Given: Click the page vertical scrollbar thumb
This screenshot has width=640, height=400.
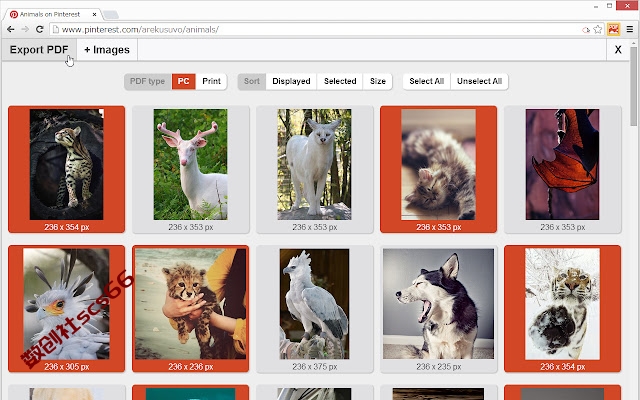Looking at the screenshot, I should pyautogui.click(x=633, y=86).
